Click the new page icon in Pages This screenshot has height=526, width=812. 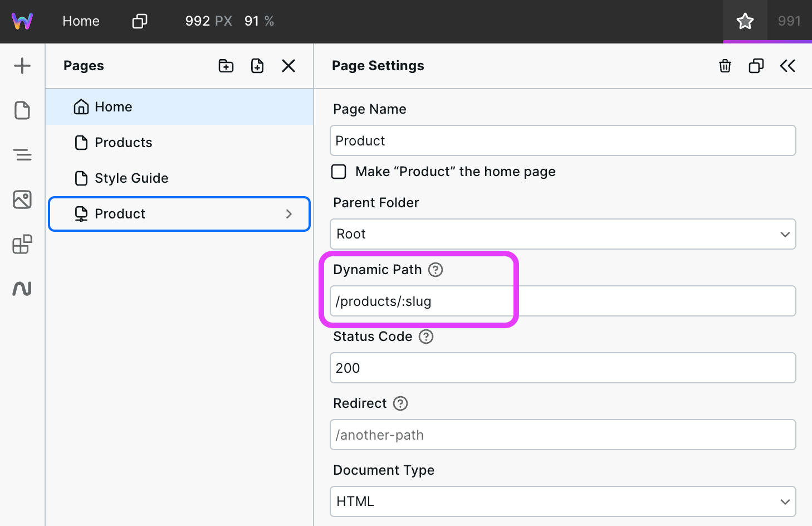257,66
